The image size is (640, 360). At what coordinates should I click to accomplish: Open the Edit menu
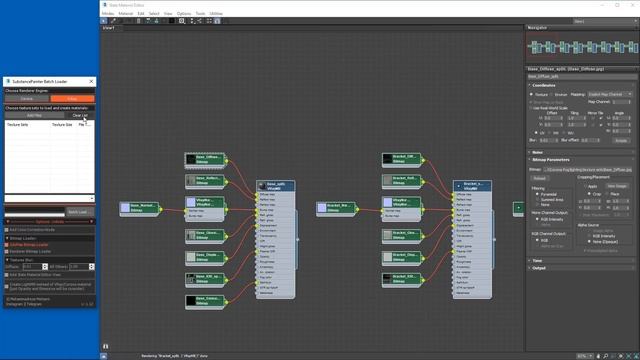tap(141, 13)
